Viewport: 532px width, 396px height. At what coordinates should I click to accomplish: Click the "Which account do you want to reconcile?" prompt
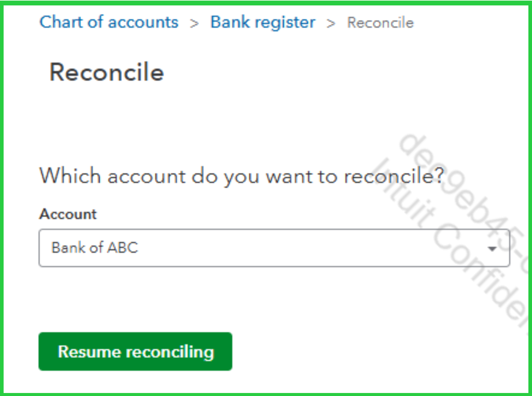click(242, 176)
